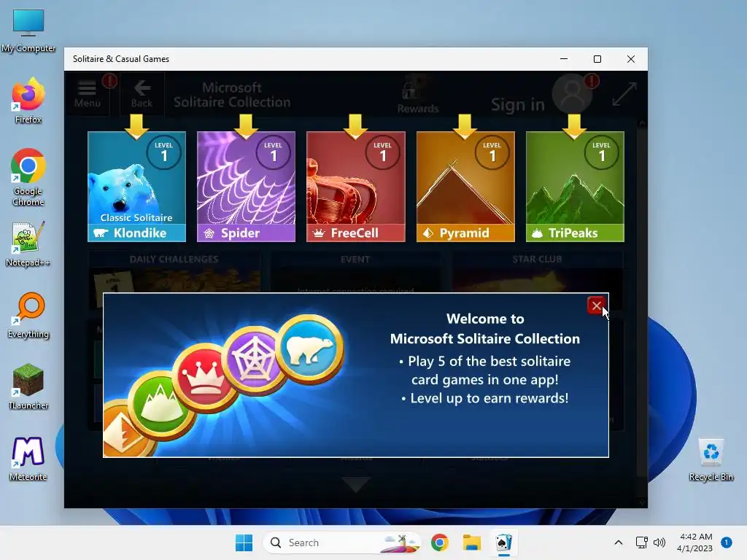Click the profile avatar icon
The image size is (747, 560).
tap(572, 94)
